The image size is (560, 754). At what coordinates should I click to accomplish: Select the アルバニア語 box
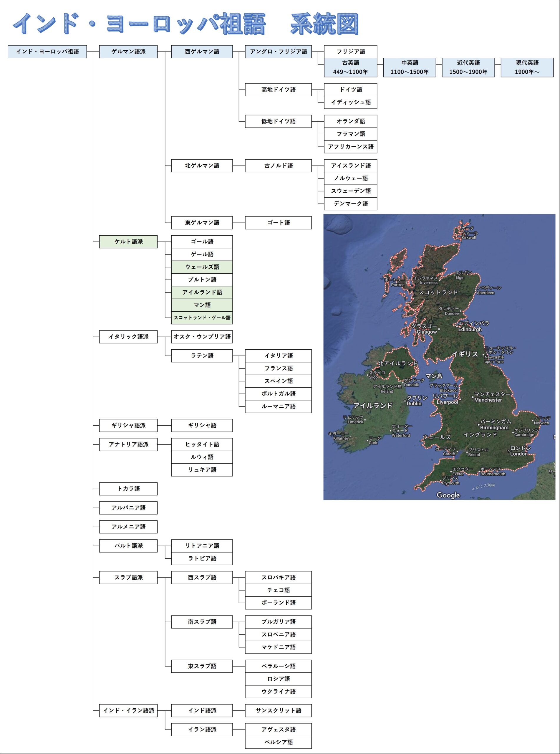tap(128, 508)
